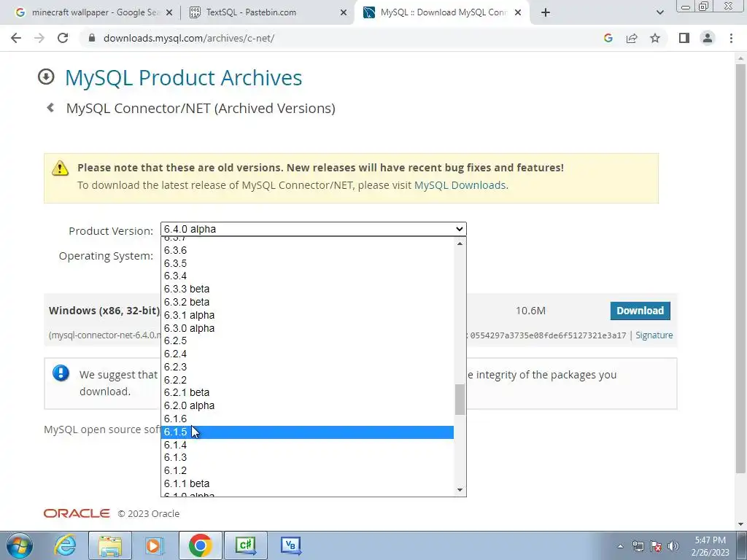Choose 6.3.2 beta from the dropdown

(307, 302)
